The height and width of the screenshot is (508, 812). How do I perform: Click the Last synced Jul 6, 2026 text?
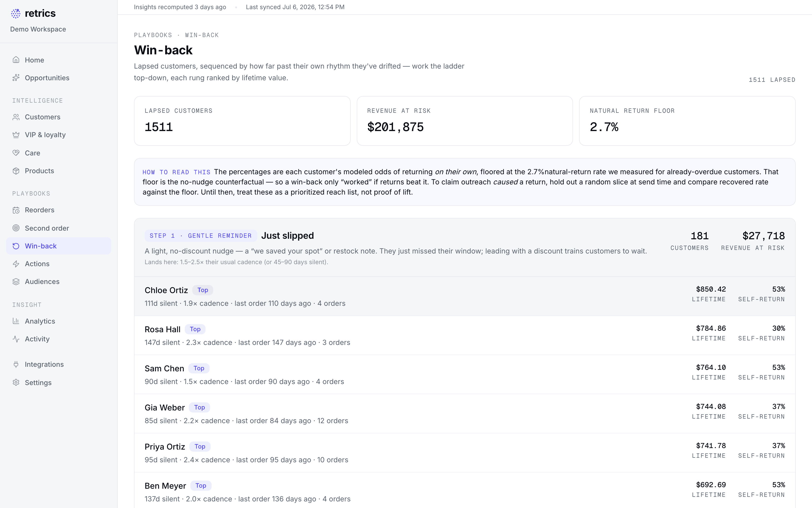point(295,7)
